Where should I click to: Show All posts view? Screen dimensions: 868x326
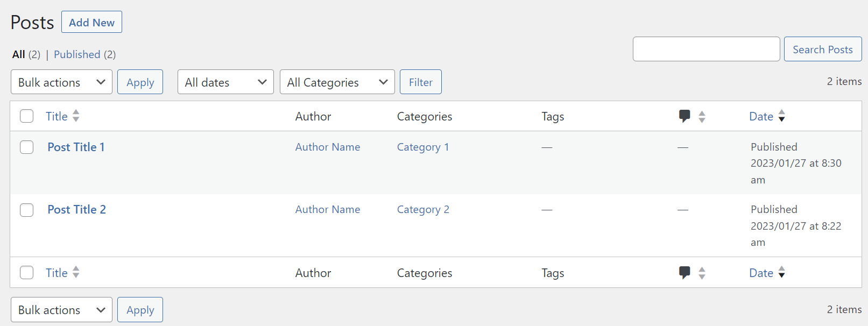[x=19, y=54]
